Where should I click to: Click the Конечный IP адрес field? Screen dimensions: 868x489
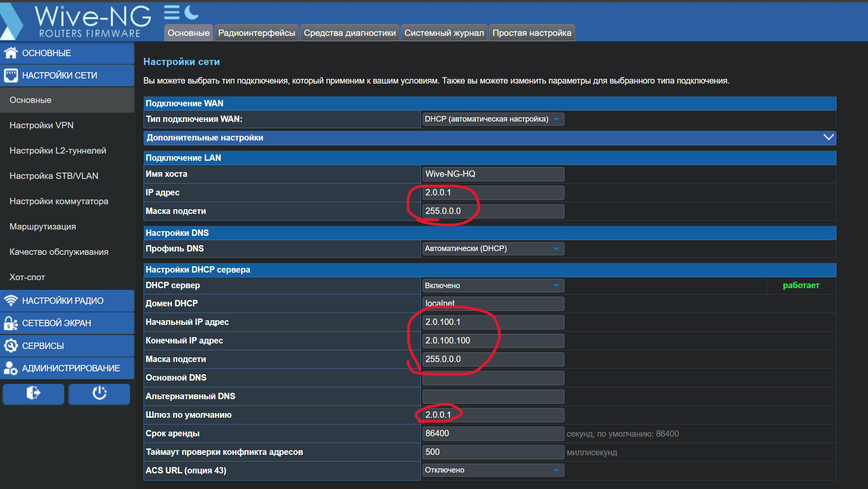(x=493, y=340)
